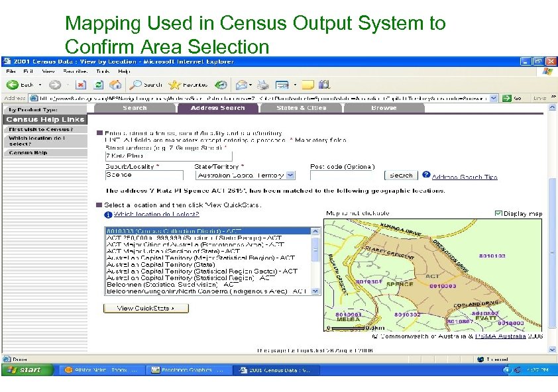This screenshot has height=392, width=558.
Task: Open the Census Help sidebar link
Action: pos(45,152)
